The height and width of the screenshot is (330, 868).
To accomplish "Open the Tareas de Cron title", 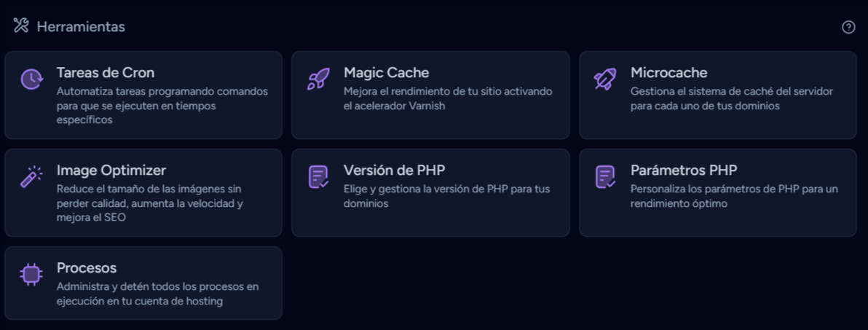I will coord(106,73).
